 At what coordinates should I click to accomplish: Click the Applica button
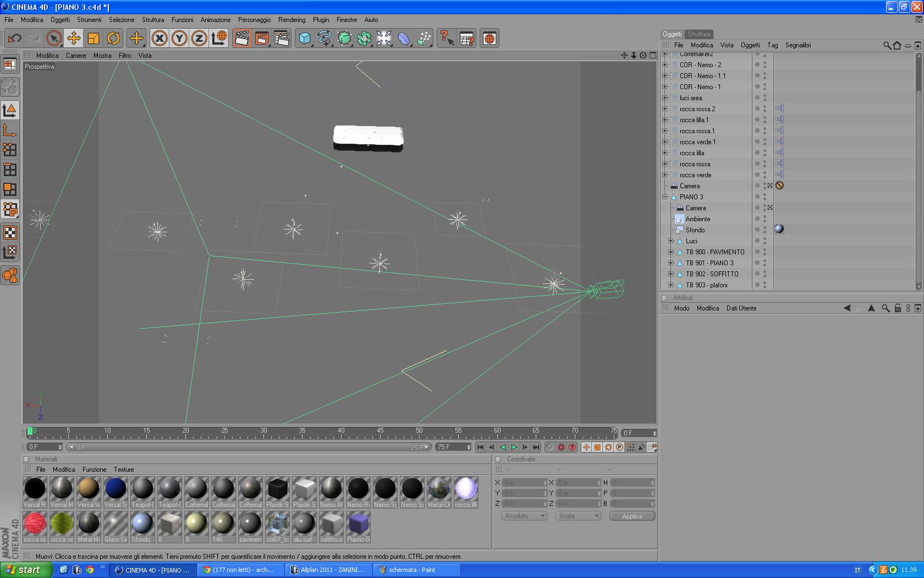(632, 516)
